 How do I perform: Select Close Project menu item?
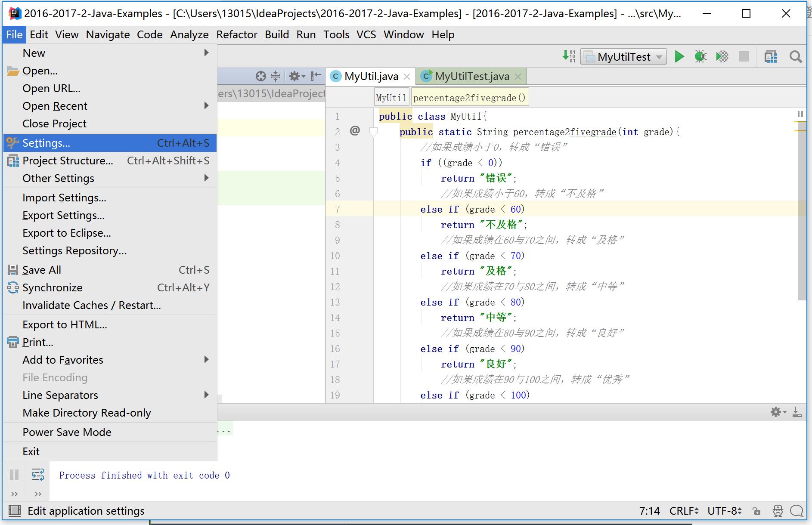coord(110,124)
